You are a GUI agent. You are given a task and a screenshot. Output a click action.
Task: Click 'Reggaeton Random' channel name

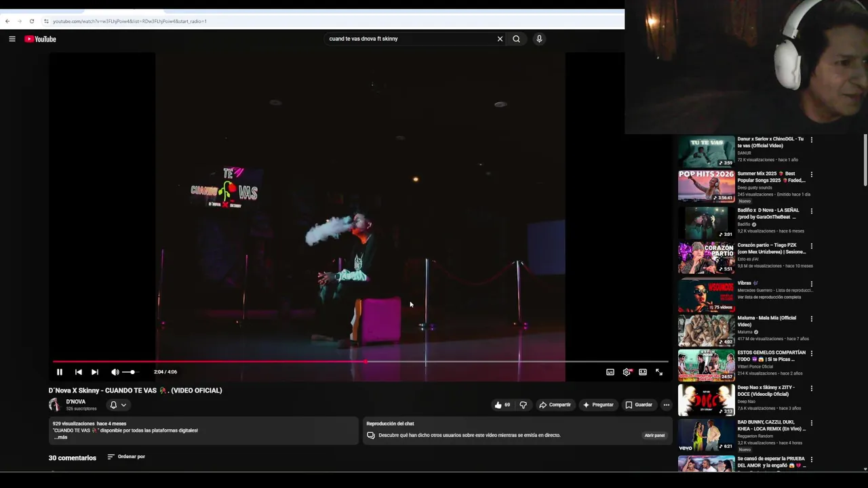(x=757, y=436)
